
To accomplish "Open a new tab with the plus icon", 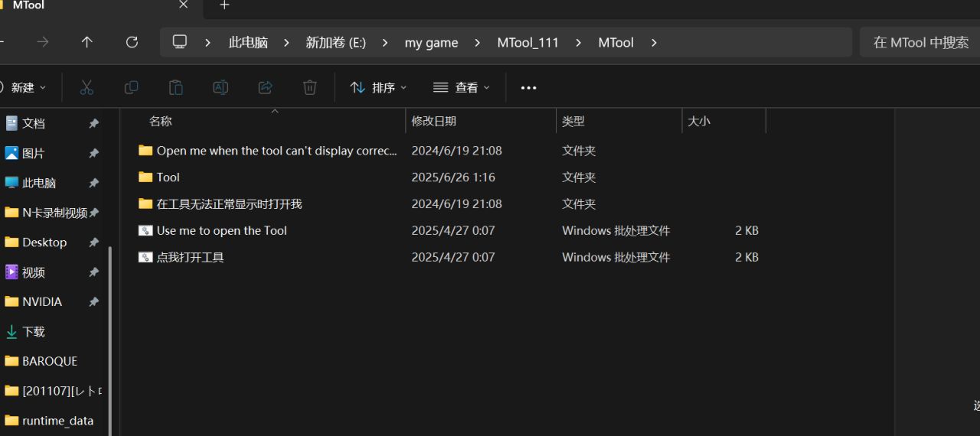I will (224, 5).
